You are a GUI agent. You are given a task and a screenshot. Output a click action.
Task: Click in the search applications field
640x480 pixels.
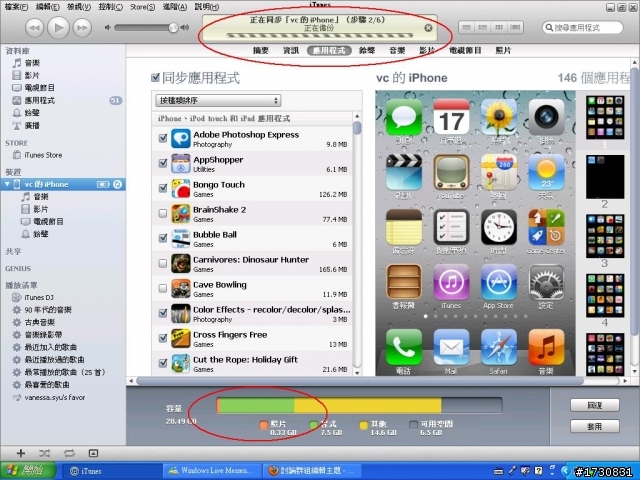click(x=582, y=28)
